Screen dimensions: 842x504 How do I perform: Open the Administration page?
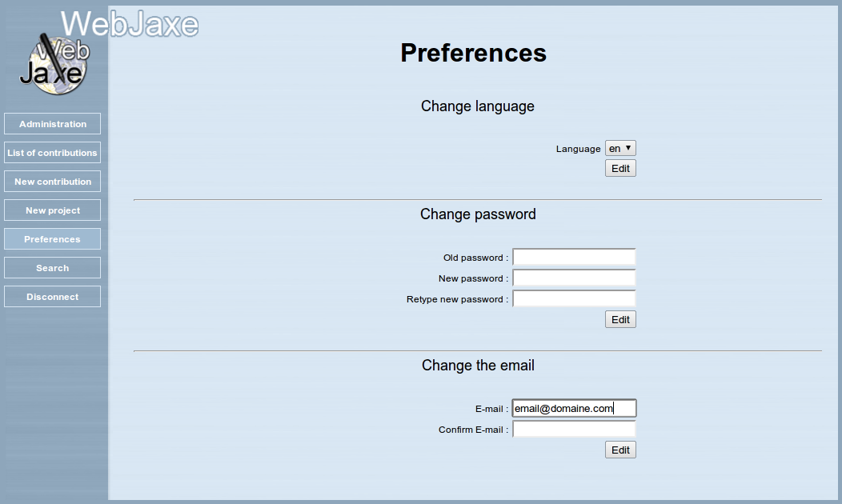pos(52,124)
